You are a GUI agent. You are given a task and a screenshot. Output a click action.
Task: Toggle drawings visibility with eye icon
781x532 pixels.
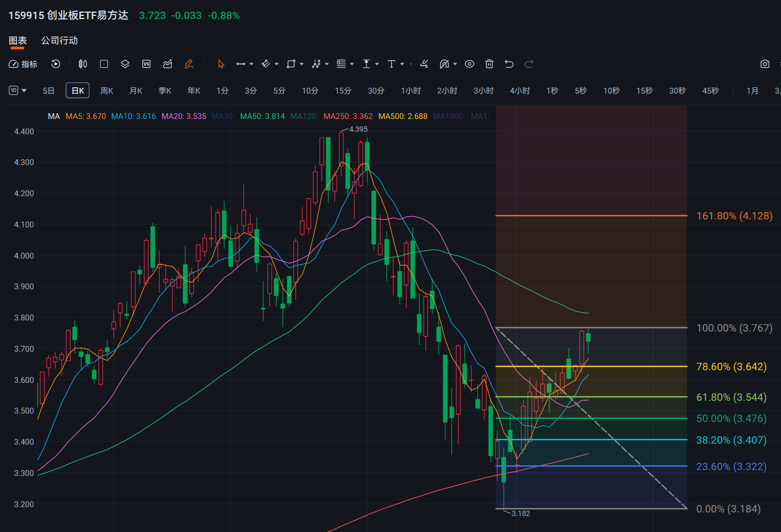point(470,64)
